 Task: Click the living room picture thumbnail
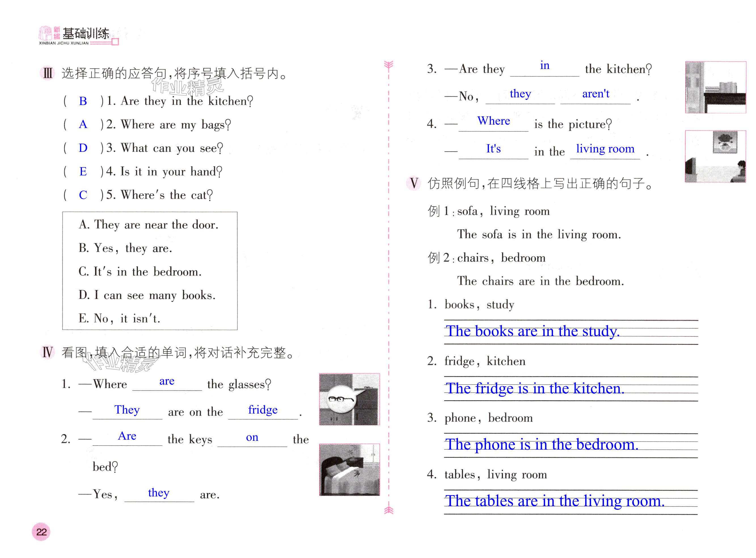(x=715, y=156)
